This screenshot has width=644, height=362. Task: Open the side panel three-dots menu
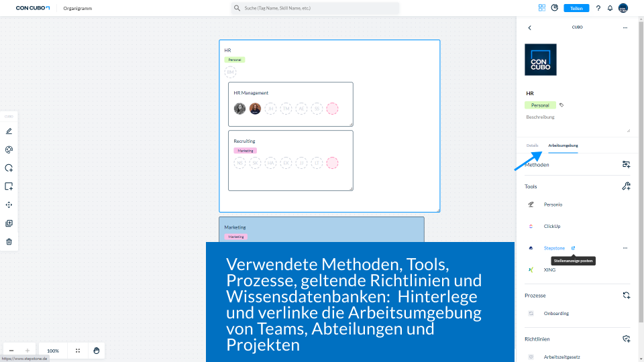pos(625,27)
